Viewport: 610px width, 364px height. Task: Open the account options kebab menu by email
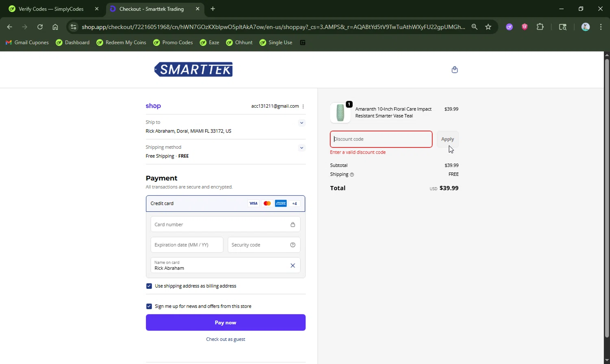pyautogui.click(x=303, y=106)
